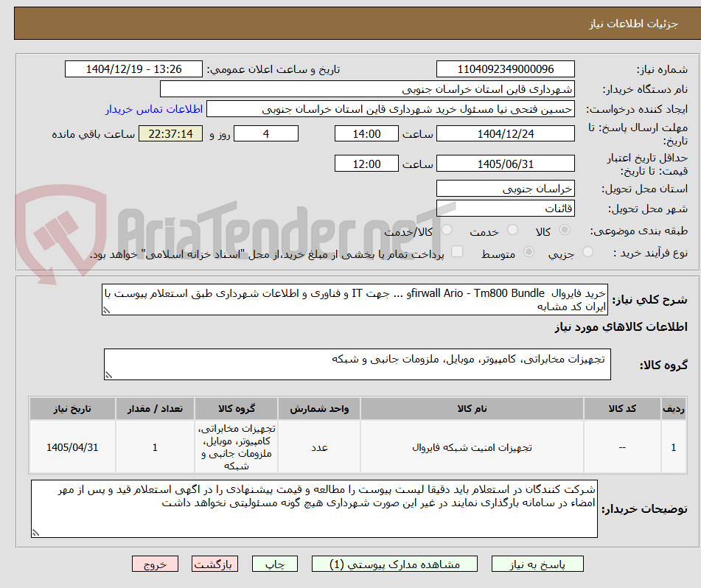This screenshot has height=588, width=701.
Task: Click the goods group cell in row 1
Action: [x=236, y=447]
